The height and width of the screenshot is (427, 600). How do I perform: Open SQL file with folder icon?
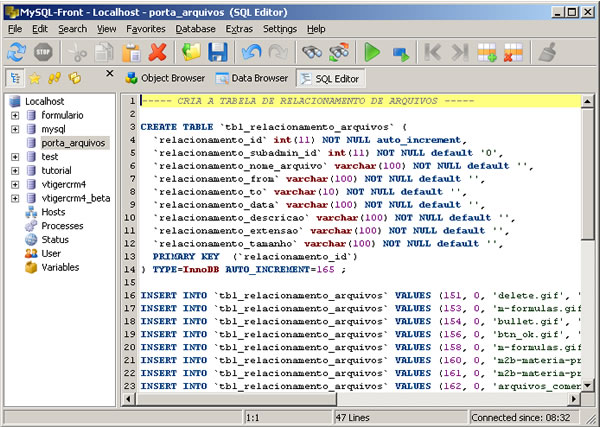(191, 52)
